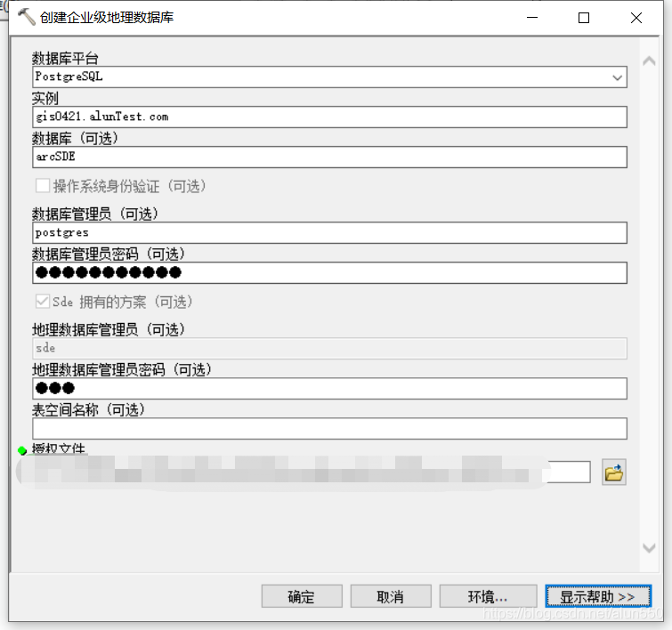Click the 数据库 arcSDE input field

click(x=329, y=157)
